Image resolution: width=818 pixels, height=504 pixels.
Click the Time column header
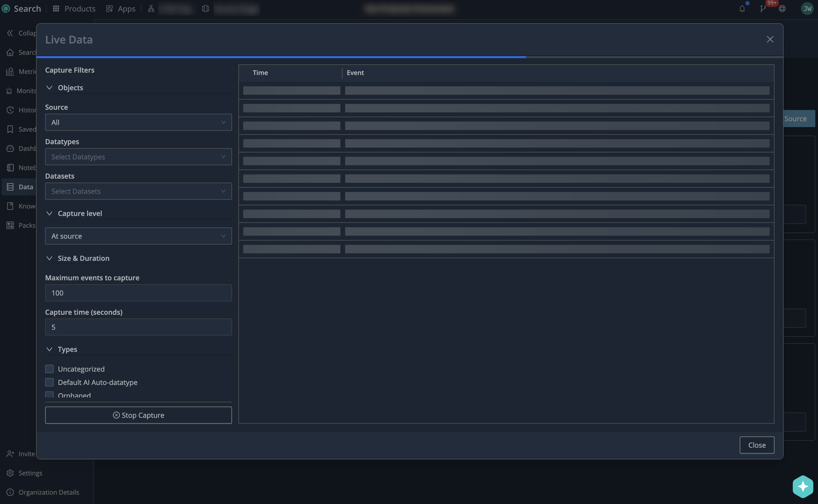pos(260,73)
